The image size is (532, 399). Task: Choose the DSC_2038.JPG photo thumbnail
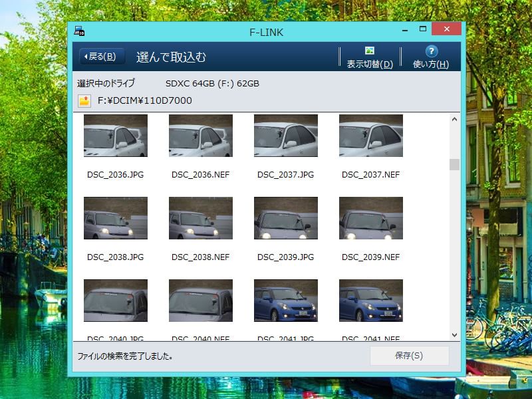point(115,218)
